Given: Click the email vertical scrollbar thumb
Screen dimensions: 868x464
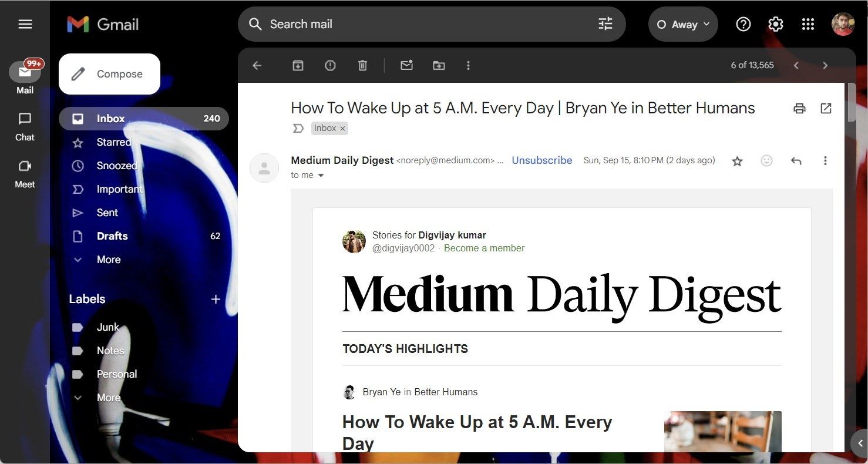Looking at the screenshot, I should pyautogui.click(x=852, y=102).
